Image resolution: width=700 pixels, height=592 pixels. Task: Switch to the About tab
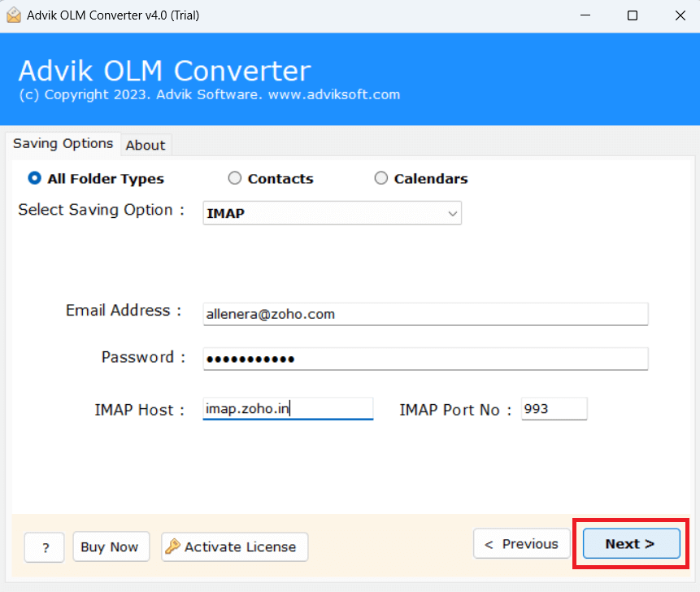[146, 145]
